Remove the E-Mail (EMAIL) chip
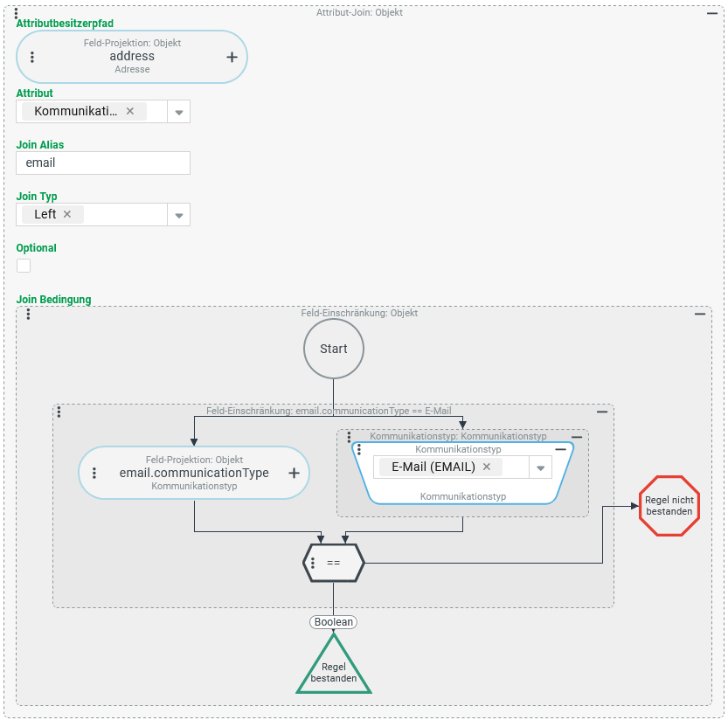The image size is (728, 720). (487, 467)
